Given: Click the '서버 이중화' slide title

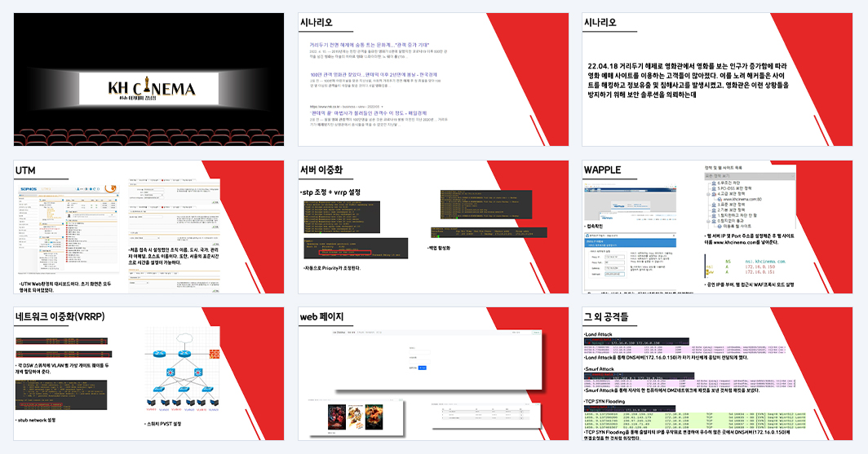Looking at the screenshot, I should (321, 170).
